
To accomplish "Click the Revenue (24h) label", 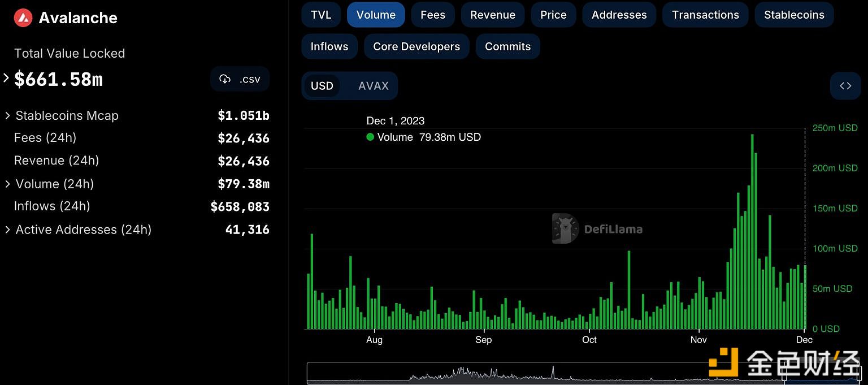I will (x=57, y=161).
